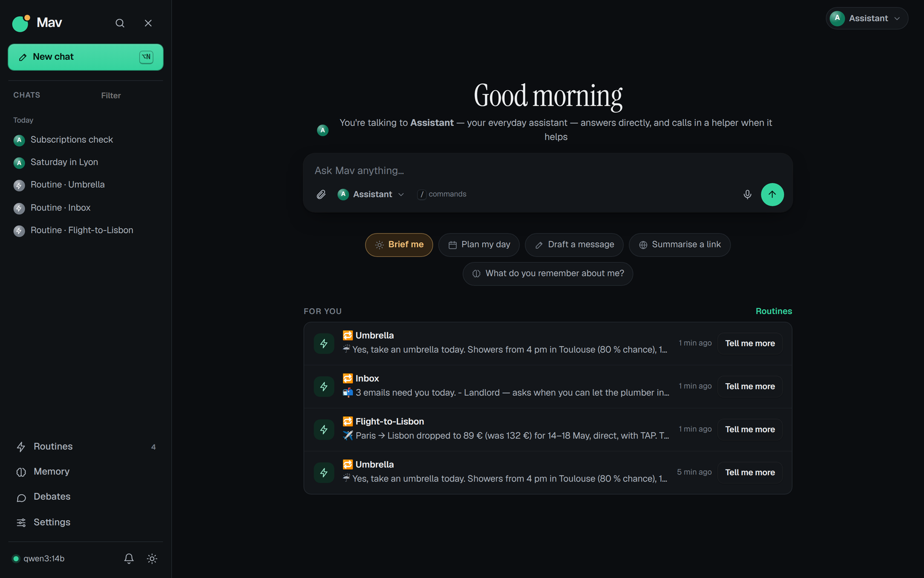Open notifications bell icon
This screenshot has width=924, height=578.
[129, 559]
